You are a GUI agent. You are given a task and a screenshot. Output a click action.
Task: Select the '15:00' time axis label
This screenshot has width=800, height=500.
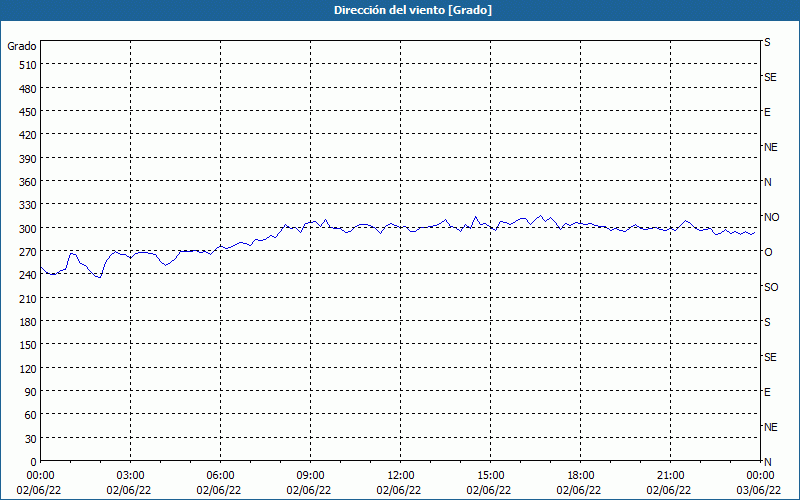[490, 476]
